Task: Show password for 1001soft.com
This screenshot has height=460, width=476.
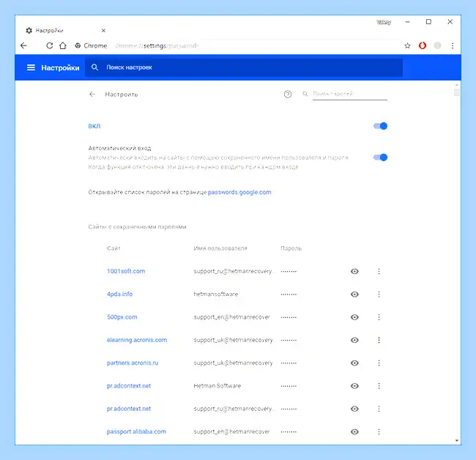Action: point(354,271)
